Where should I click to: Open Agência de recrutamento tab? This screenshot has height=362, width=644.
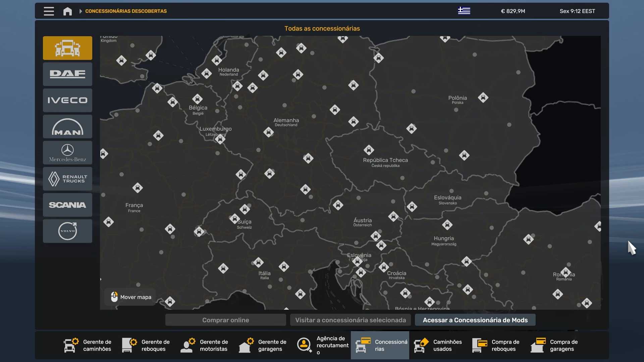(x=322, y=345)
